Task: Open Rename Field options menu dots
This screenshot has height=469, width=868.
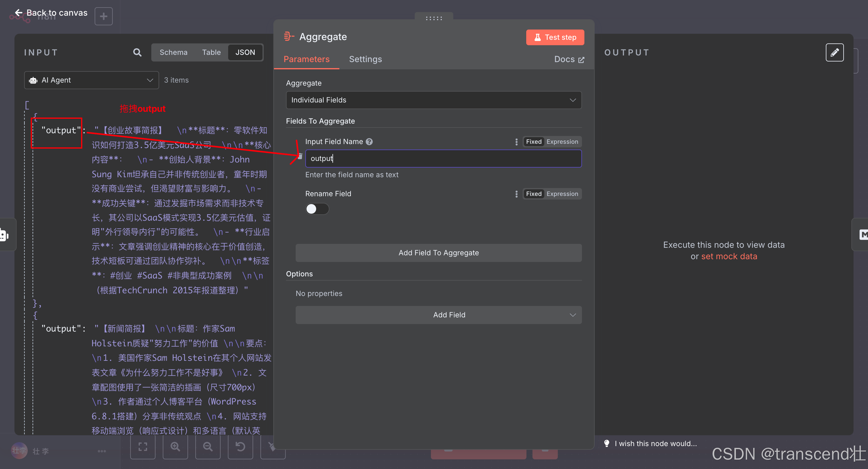Action: pos(516,194)
